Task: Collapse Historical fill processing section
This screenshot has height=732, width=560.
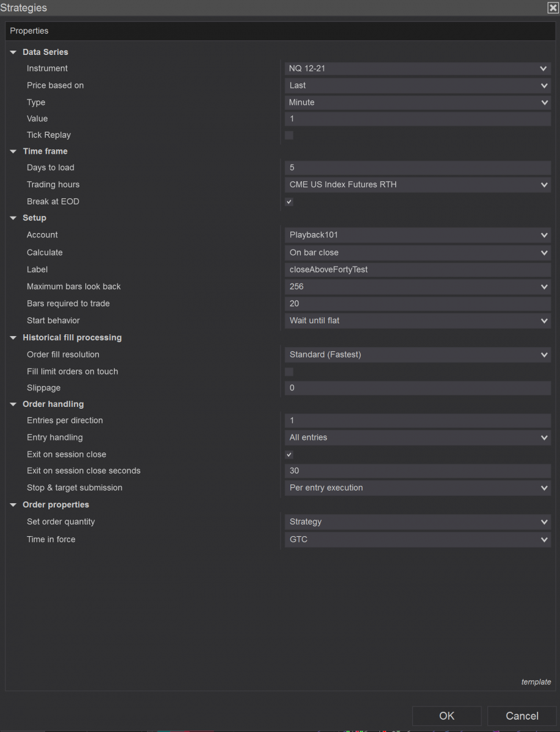Action: (x=13, y=337)
